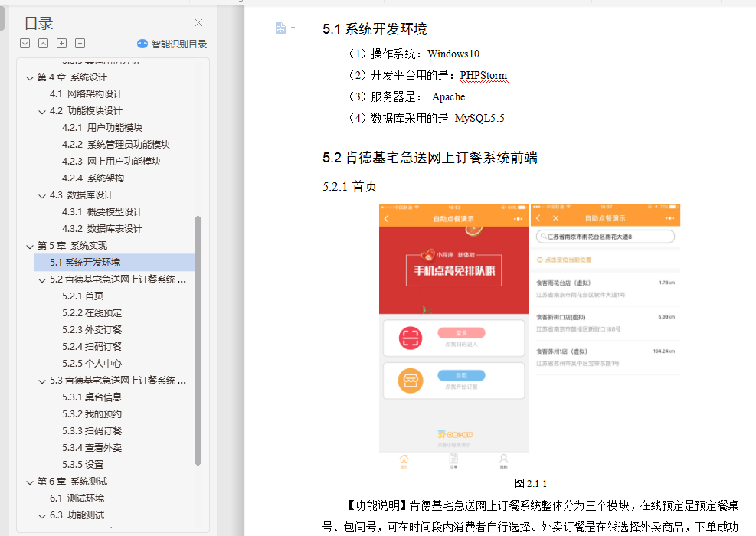Viewport: 756px width, 536px height.
Task: Click the 【功能说明】 paragraph text
Action: 530,516
